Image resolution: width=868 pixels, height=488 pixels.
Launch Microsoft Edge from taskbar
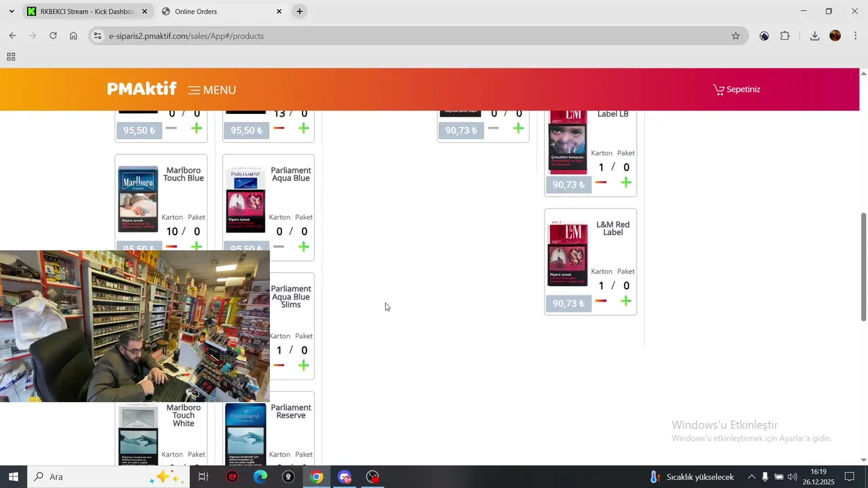tap(260, 476)
